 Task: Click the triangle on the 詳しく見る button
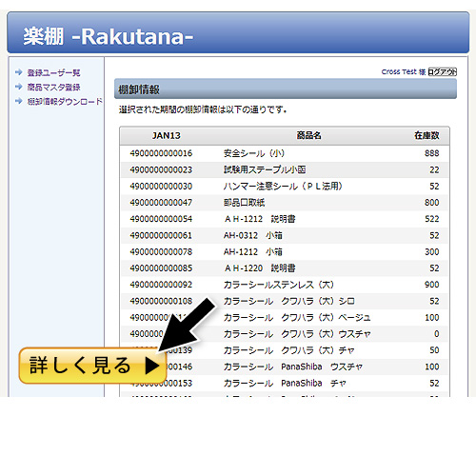click(151, 366)
